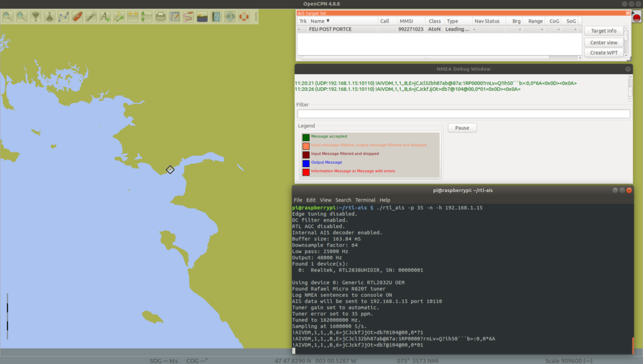Click the Target info button
643x364 pixels.
tap(603, 31)
